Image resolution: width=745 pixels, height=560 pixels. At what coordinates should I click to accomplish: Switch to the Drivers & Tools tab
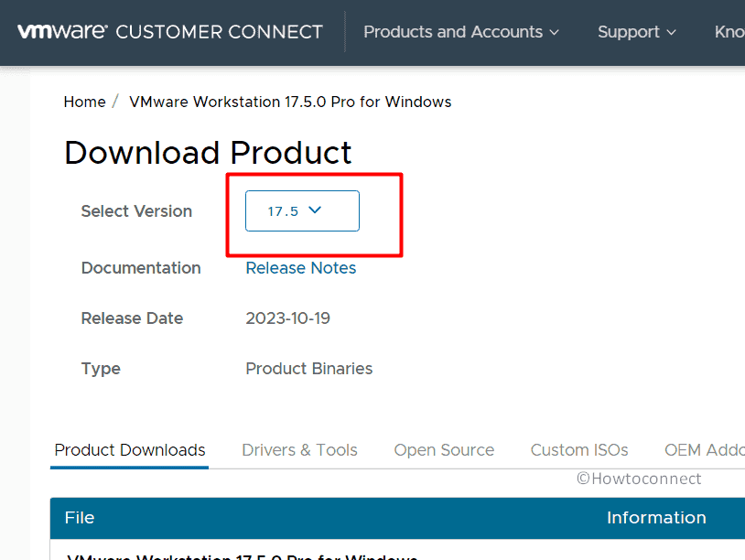click(299, 449)
